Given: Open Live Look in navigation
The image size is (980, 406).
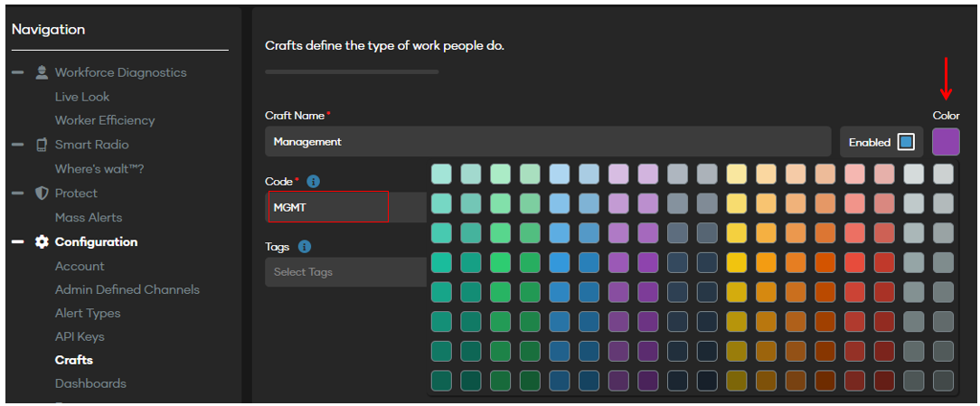Looking at the screenshot, I should pos(82,97).
